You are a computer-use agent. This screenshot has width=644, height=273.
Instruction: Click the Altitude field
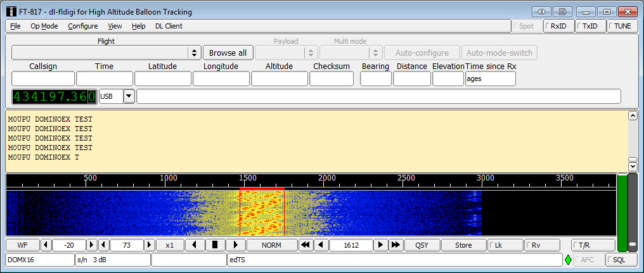tap(280, 79)
